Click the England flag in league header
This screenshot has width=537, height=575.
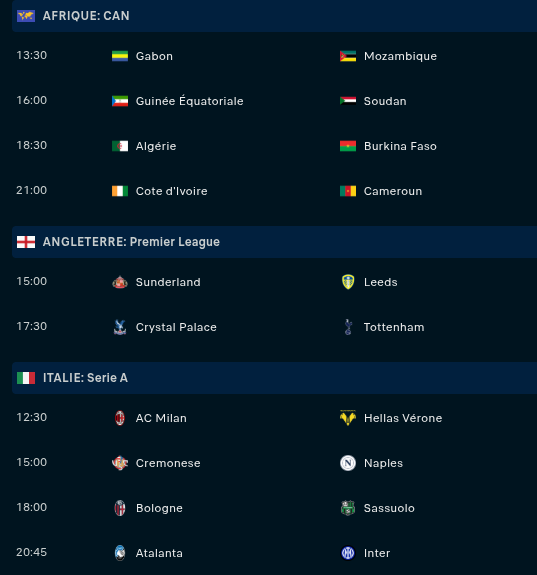[x=26, y=242]
